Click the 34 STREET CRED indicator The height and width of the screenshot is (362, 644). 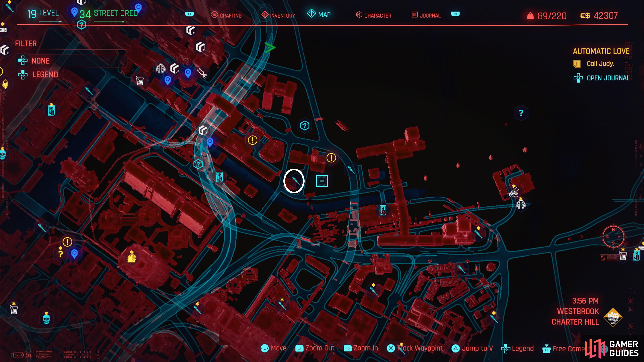pos(109,14)
